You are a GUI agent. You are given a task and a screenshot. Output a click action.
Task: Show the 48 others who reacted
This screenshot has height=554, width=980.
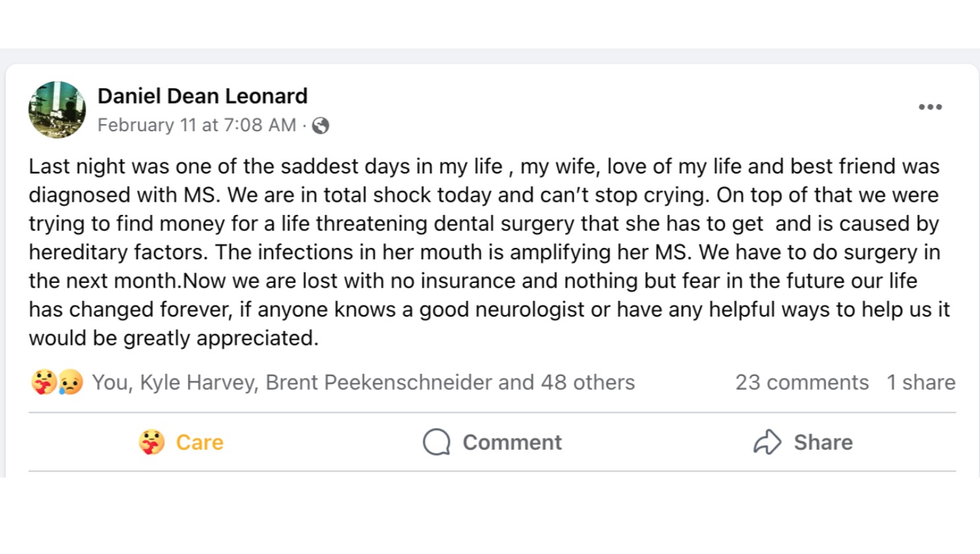(x=587, y=383)
